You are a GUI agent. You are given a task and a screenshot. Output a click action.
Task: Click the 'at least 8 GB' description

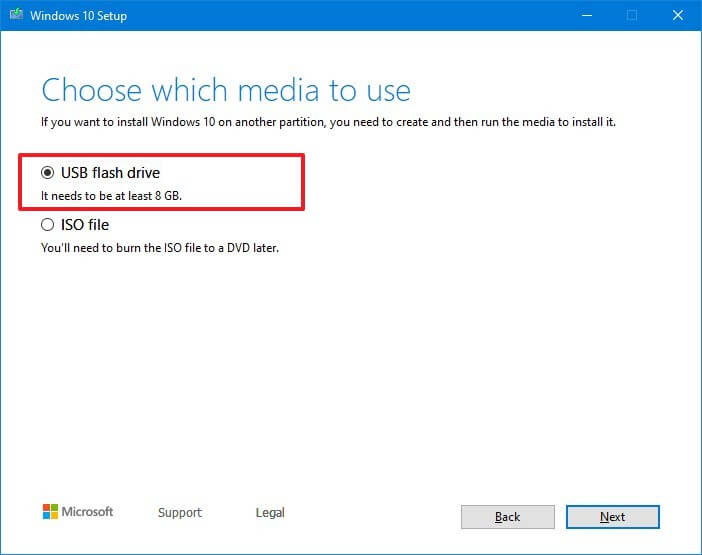111,195
